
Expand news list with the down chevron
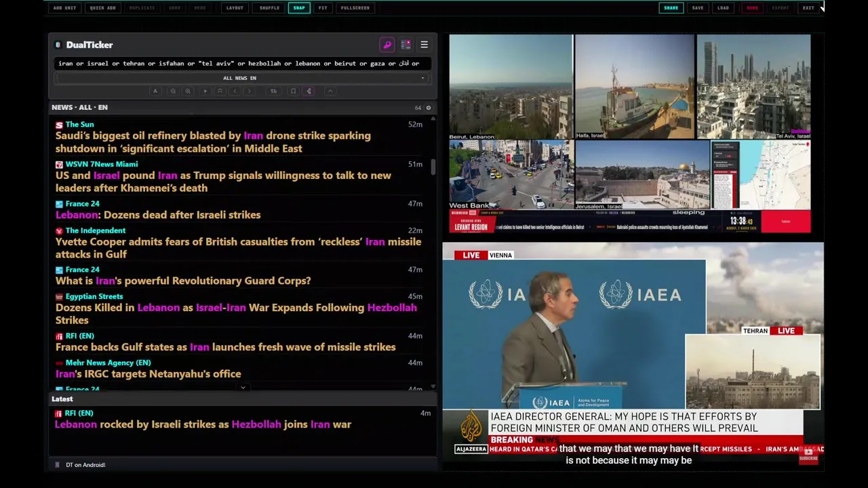point(243,388)
